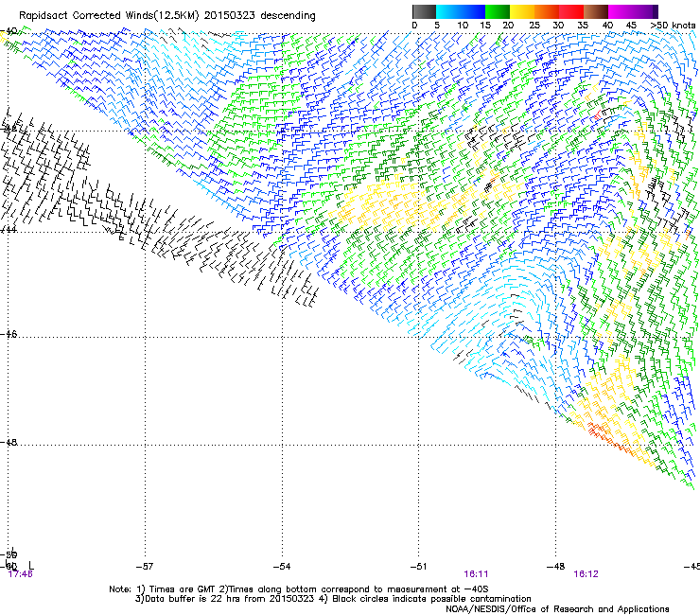The width and height of the screenshot is (700, 615).
Task: Click the note about Black circles contamination
Action: click(426, 599)
